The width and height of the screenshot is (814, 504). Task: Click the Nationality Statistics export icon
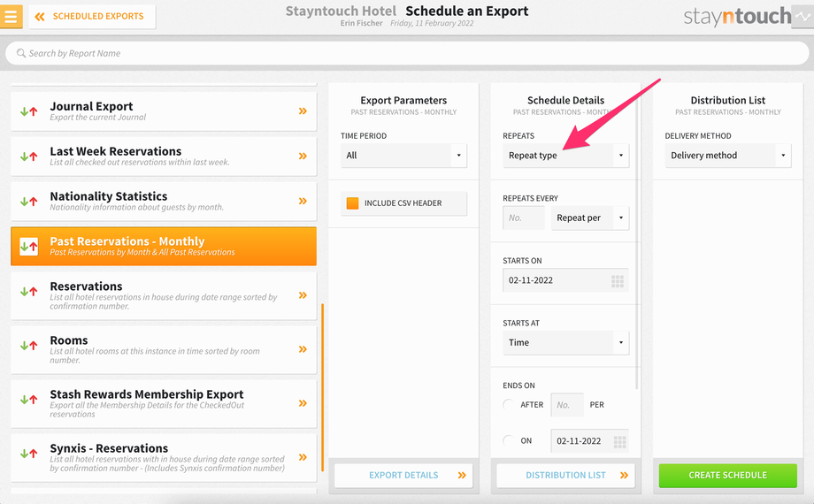[x=29, y=201]
